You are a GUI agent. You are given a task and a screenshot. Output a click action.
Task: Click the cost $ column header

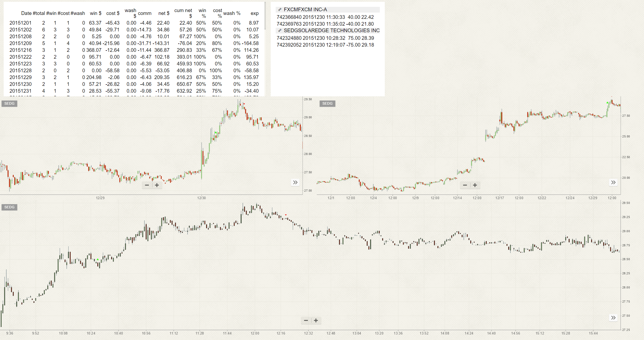(x=113, y=13)
